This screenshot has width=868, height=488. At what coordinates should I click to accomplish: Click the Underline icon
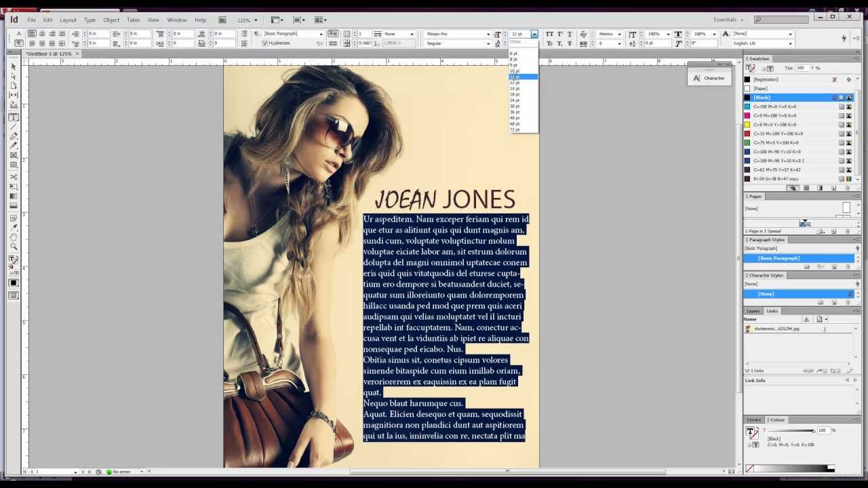pyautogui.click(x=570, y=34)
